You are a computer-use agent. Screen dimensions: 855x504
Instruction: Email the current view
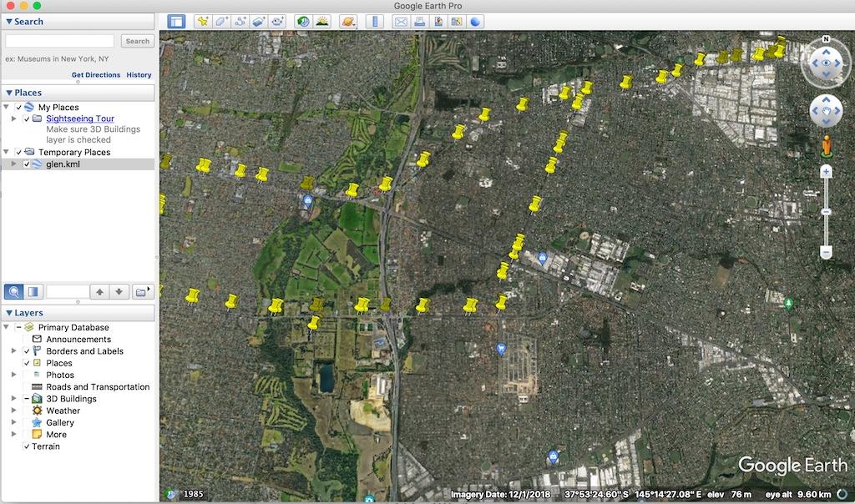401,21
